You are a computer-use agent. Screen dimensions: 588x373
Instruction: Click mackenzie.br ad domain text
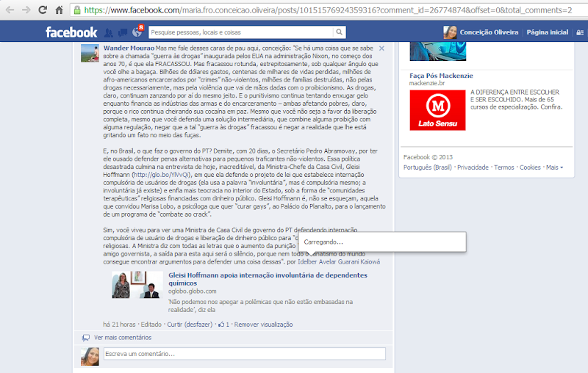coord(427,83)
